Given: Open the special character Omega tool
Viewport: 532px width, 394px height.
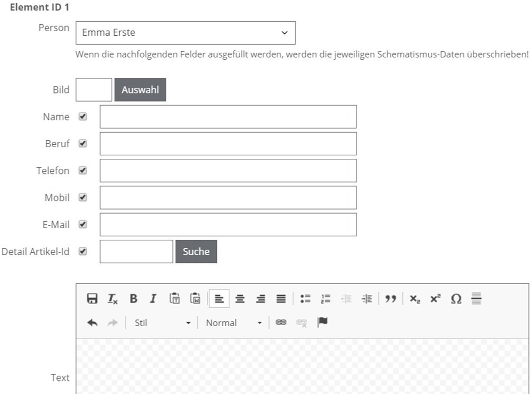Looking at the screenshot, I should pyautogui.click(x=456, y=299).
